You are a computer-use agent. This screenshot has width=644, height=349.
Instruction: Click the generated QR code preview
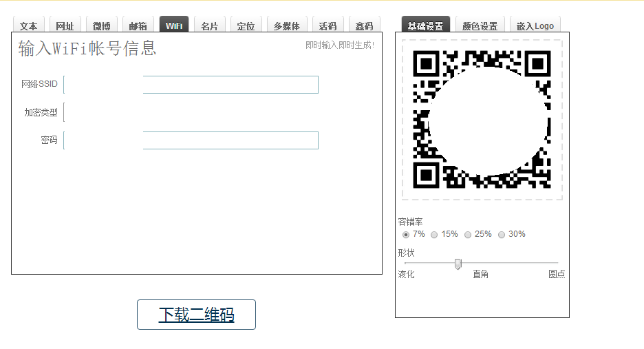pos(482,119)
